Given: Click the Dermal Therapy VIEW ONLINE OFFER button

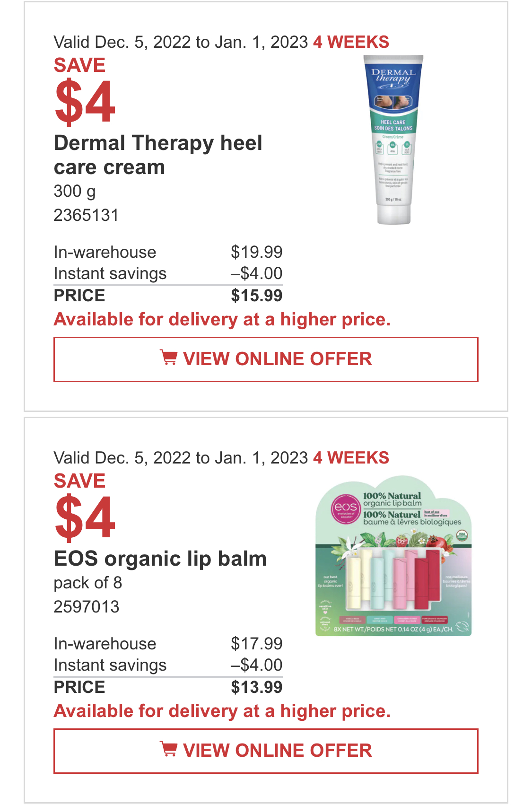Looking at the screenshot, I should tap(266, 359).
